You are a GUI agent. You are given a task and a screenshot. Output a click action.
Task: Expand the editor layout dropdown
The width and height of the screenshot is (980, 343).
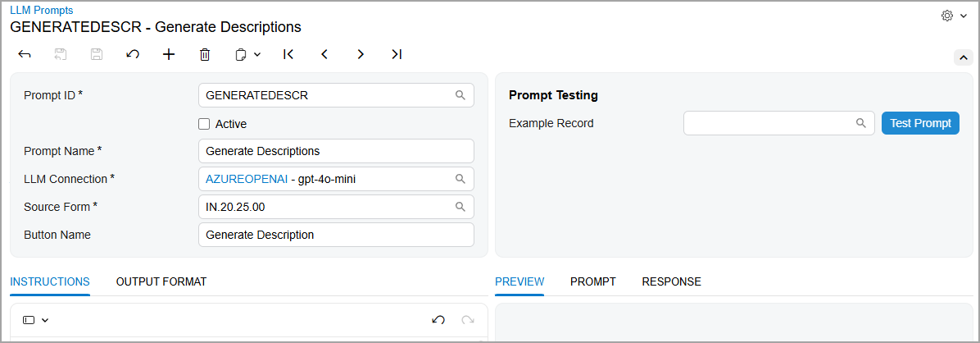click(x=36, y=320)
